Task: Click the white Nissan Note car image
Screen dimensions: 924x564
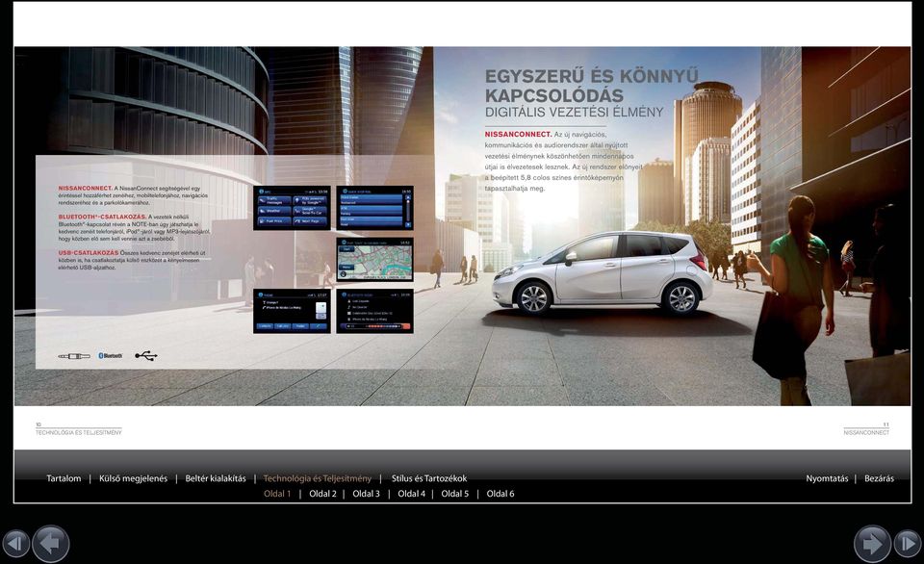Action: click(602, 272)
